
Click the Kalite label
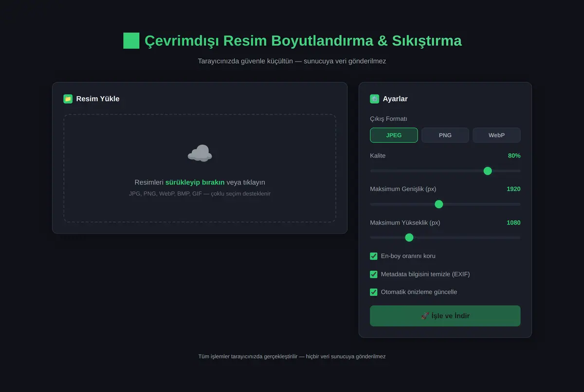coord(378,156)
